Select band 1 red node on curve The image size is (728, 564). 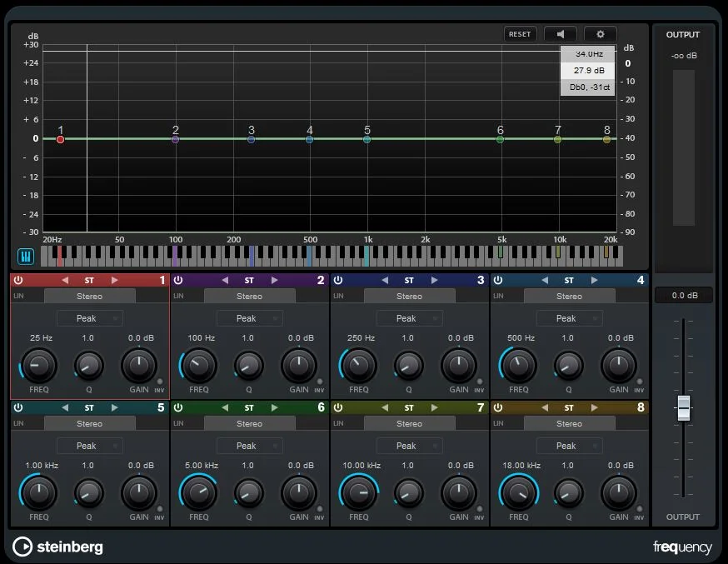pyautogui.click(x=60, y=139)
